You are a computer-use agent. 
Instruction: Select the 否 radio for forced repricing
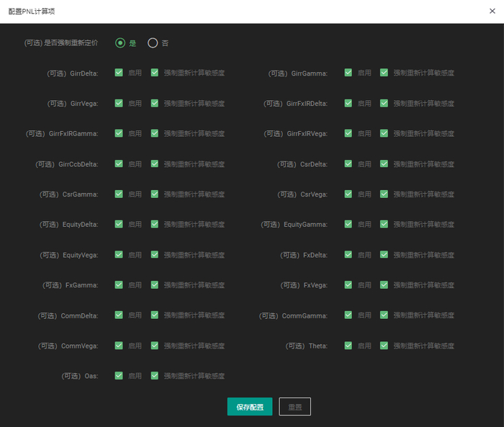153,42
